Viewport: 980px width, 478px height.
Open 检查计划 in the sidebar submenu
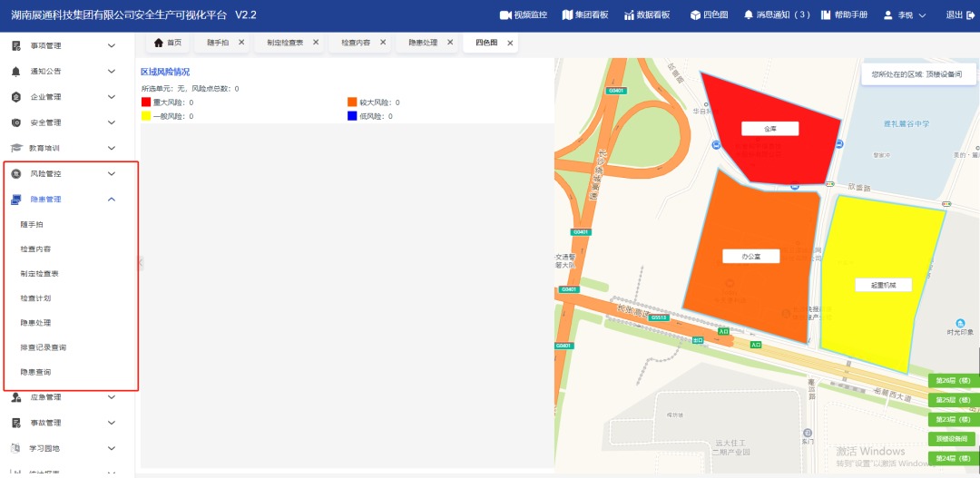pos(35,298)
